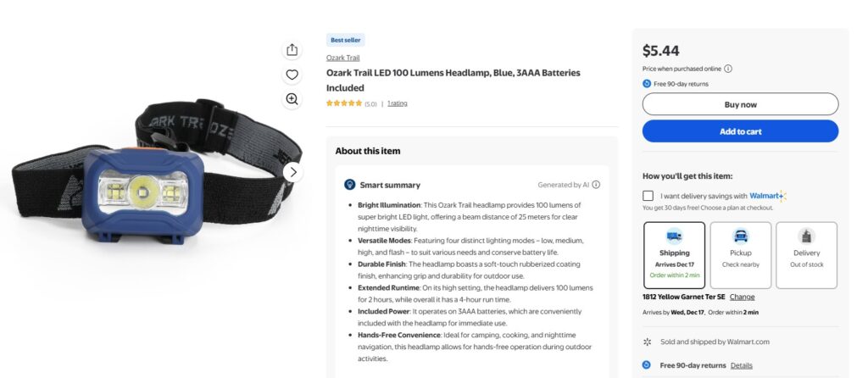This screenshot has width=868, height=378.
Task: Show next product image with arrow
Action: click(x=292, y=172)
